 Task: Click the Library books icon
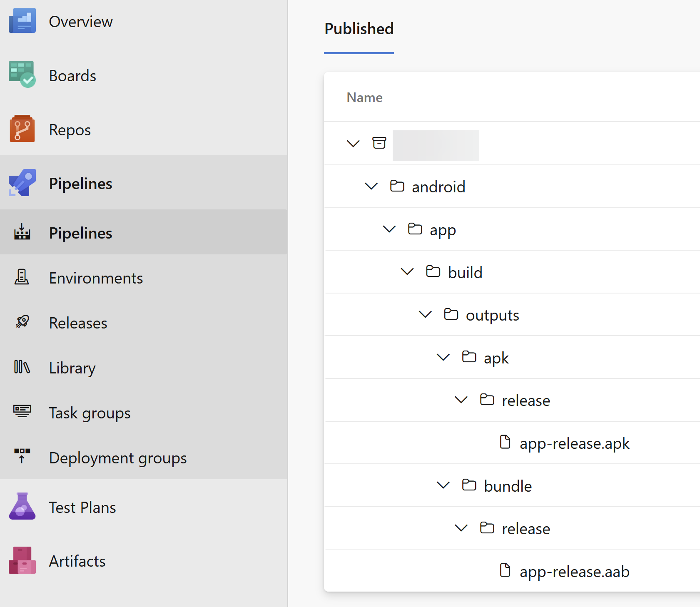click(22, 367)
